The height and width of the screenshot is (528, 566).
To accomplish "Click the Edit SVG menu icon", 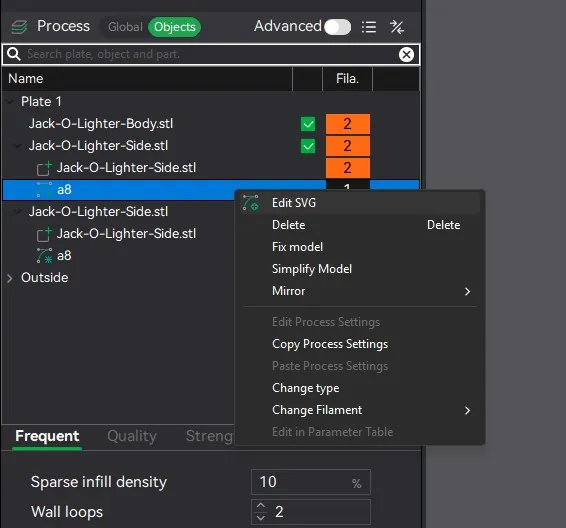I will [251, 203].
